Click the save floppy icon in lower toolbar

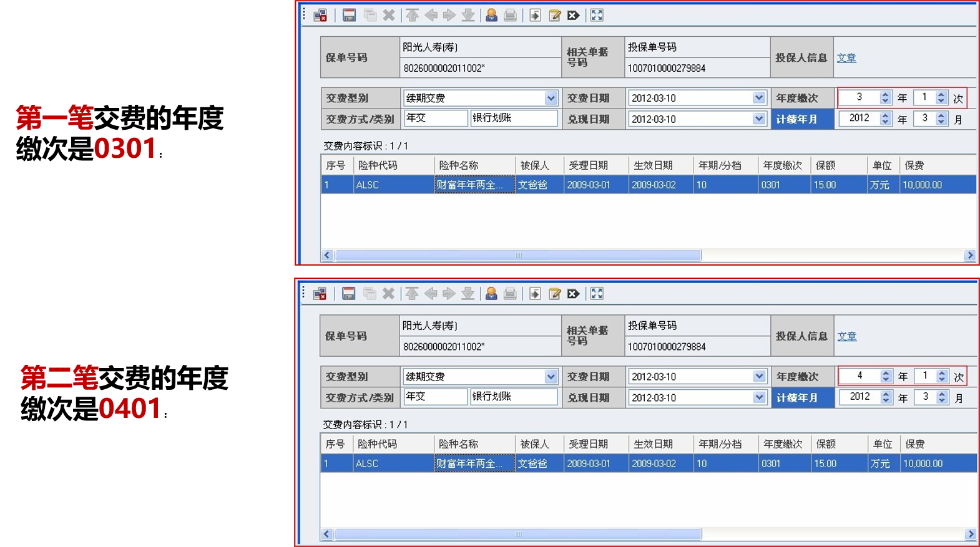coord(349,294)
